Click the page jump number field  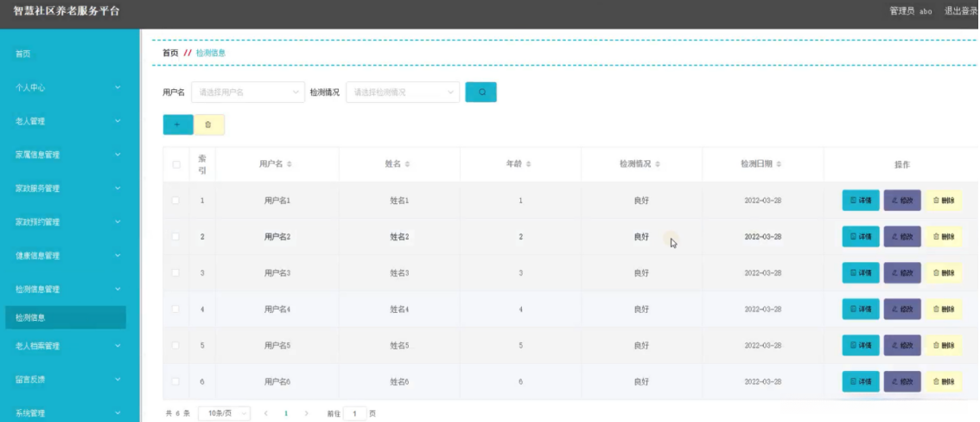pyautogui.click(x=355, y=413)
